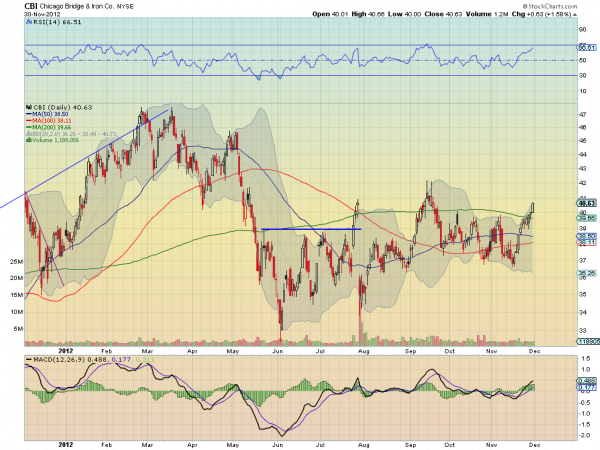The image size is (600, 450).
Task: Click the horizontal blue resistance line near 39
Action: point(311,229)
